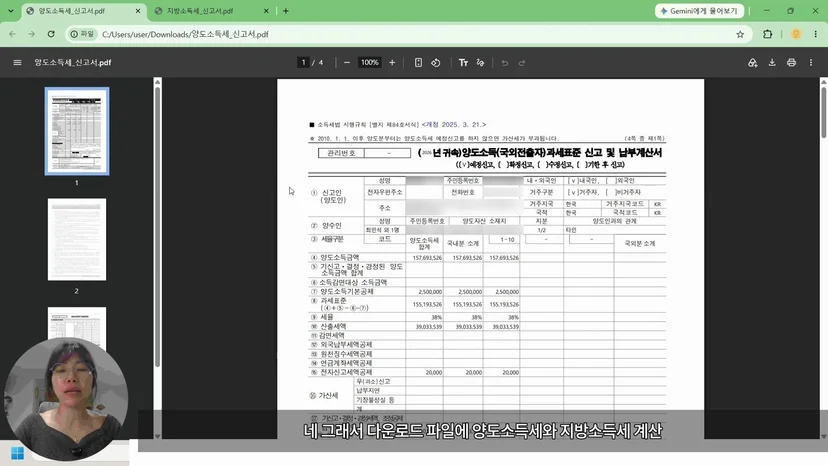Open PDF viewer more actions menu
The height and width of the screenshot is (466, 828).
[x=811, y=62]
